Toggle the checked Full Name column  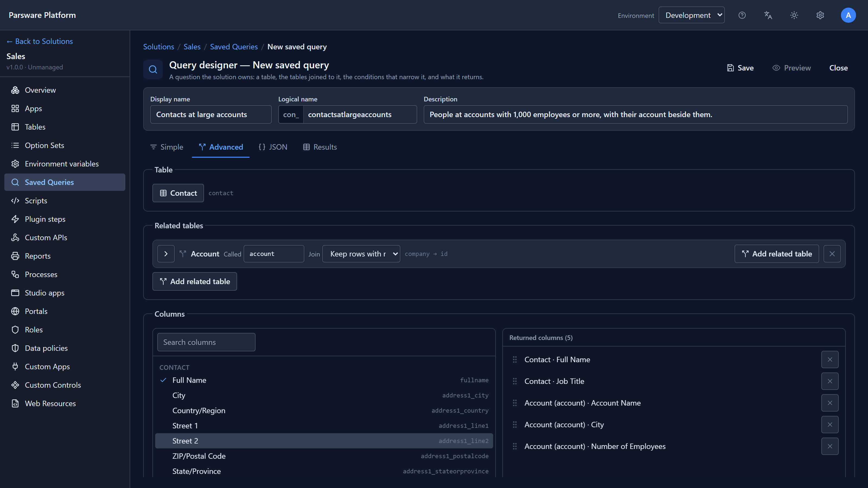324,380
